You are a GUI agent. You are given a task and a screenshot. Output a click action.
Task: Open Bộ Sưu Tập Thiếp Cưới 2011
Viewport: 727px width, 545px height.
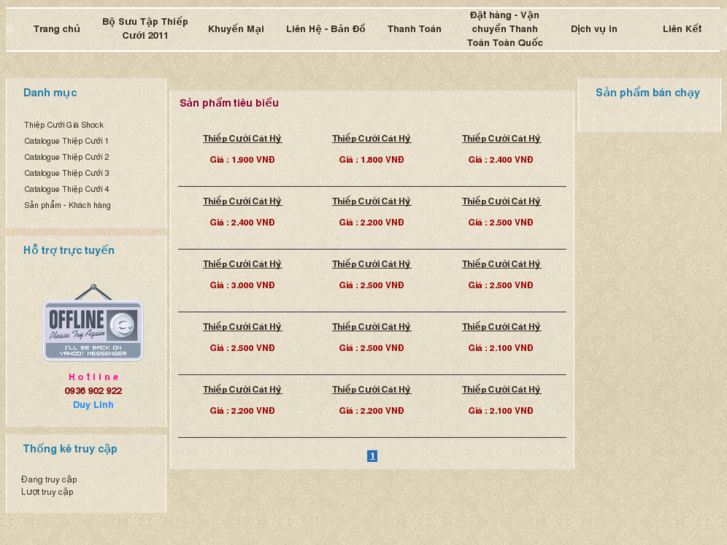coord(145,28)
